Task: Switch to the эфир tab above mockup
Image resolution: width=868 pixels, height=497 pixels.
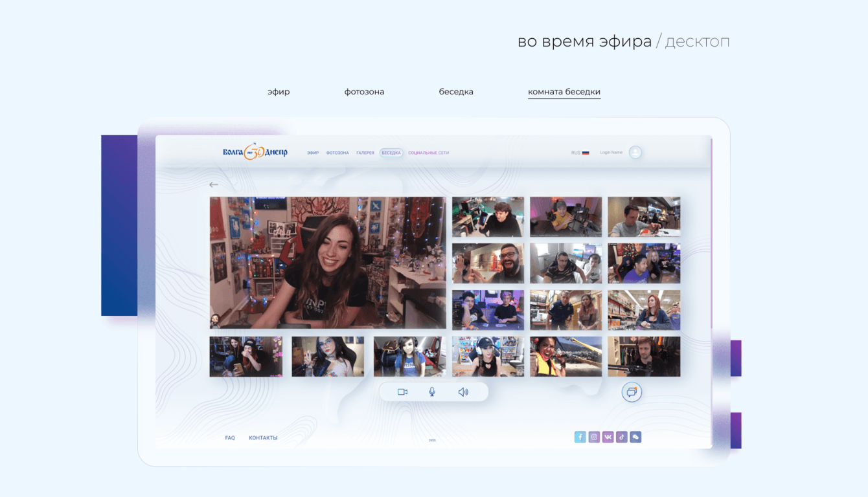Action: [279, 92]
